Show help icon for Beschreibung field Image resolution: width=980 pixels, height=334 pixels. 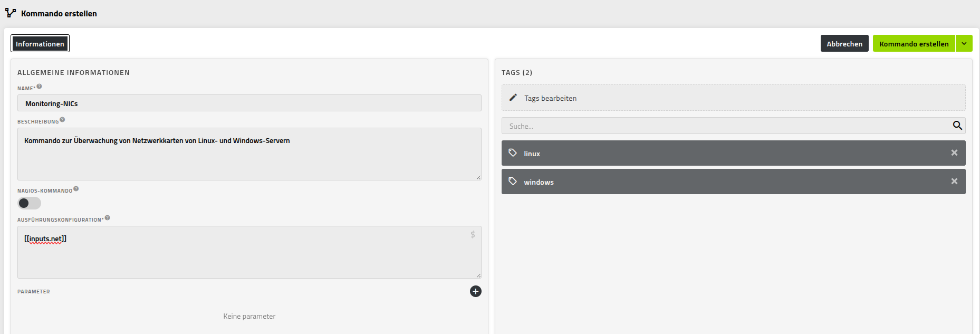coord(62,120)
